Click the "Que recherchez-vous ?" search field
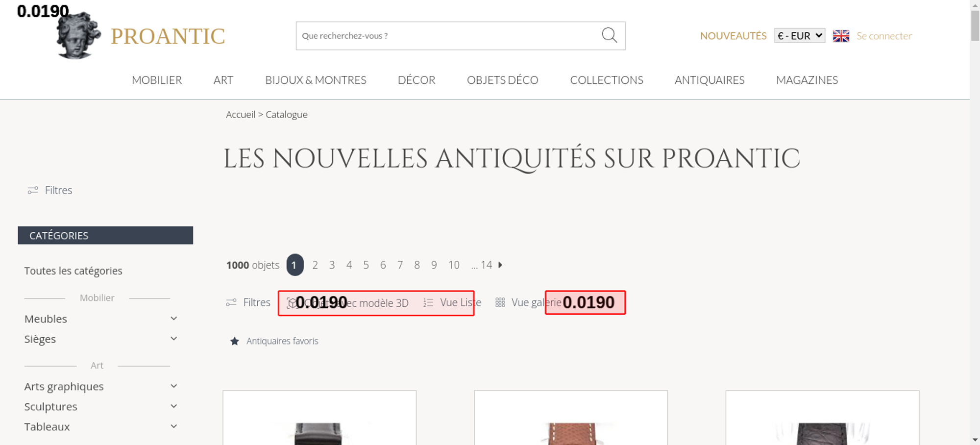 point(446,36)
